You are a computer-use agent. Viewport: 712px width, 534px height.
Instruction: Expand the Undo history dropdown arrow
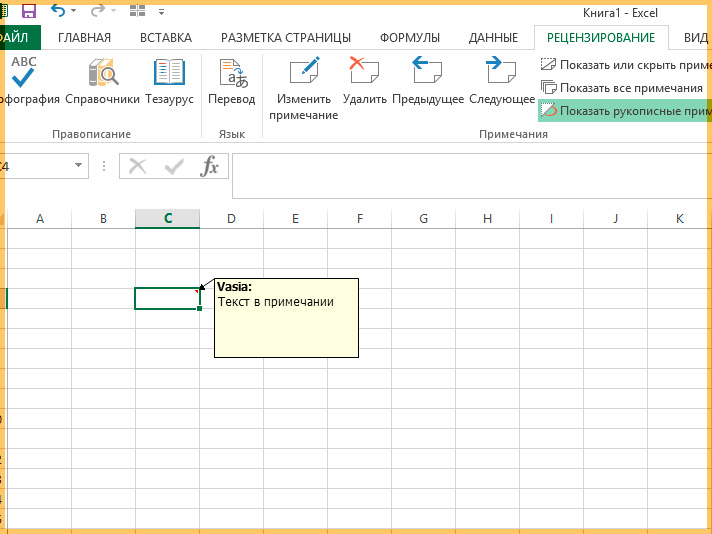pos(74,11)
